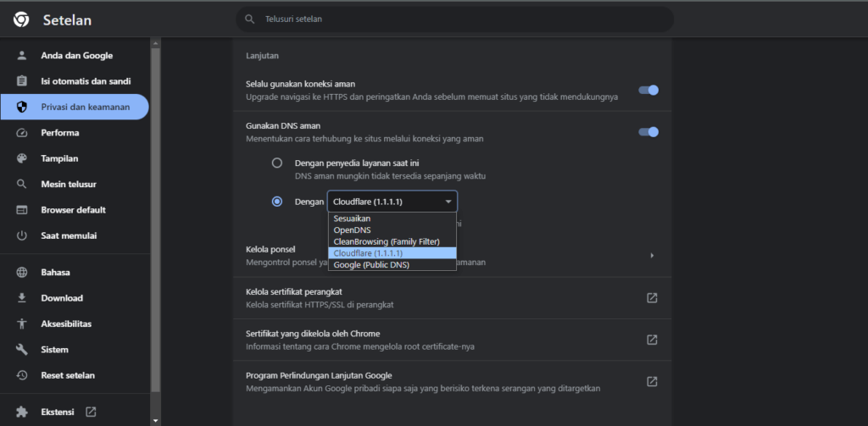This screenshot has height=426, width=868.
Task: Click the power icon for Saat memulai
Action: click(21, 235)
